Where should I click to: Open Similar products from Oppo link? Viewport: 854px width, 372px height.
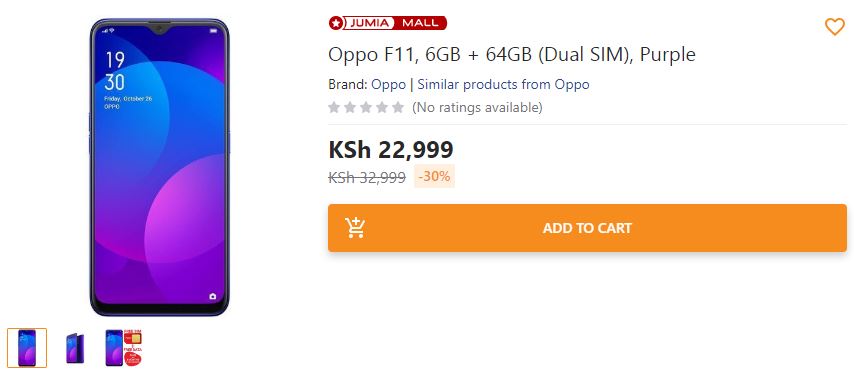pyautogui.click(x=503, y=84)
